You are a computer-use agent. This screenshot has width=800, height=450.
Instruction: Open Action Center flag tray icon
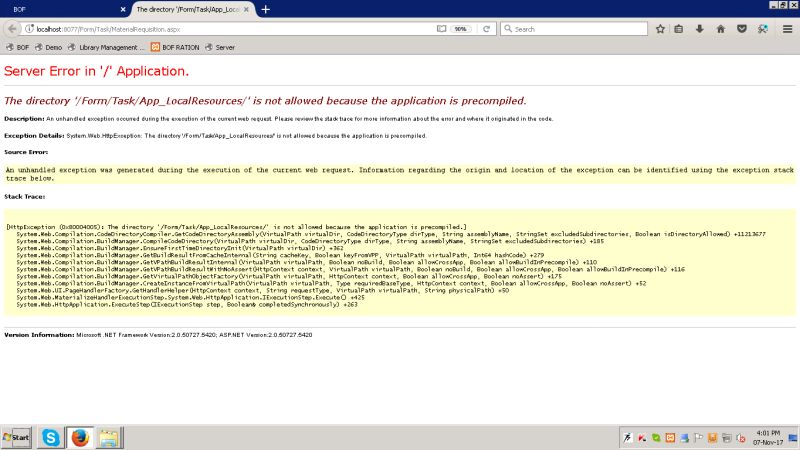[x=698, y=438]
